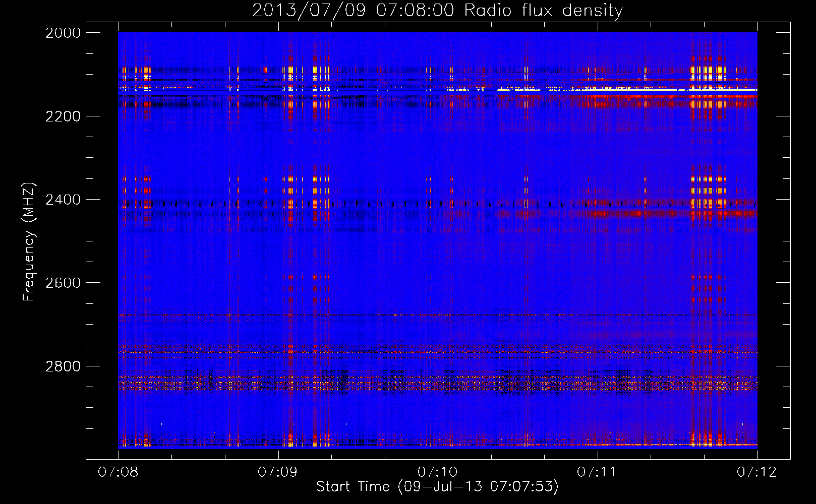Click the 'Frequency (MHZ)' y-axis title

tap(29, 242)
